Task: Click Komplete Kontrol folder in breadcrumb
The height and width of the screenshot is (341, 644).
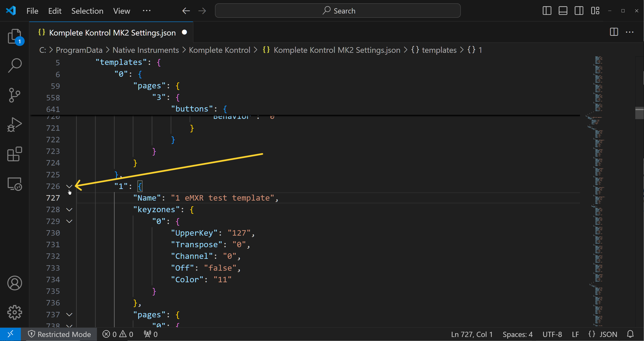Action: pos(219,50)
